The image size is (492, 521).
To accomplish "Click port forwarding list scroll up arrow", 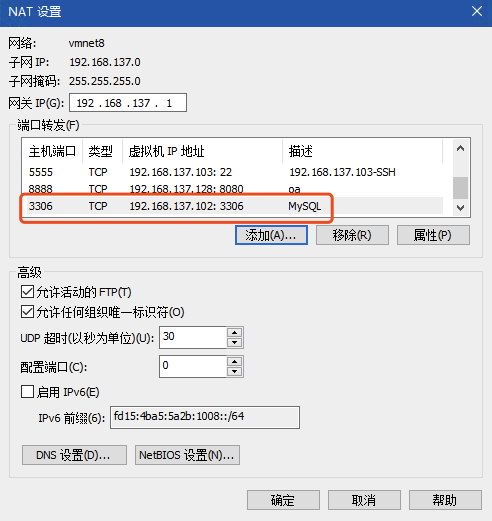I will [460, 148].
